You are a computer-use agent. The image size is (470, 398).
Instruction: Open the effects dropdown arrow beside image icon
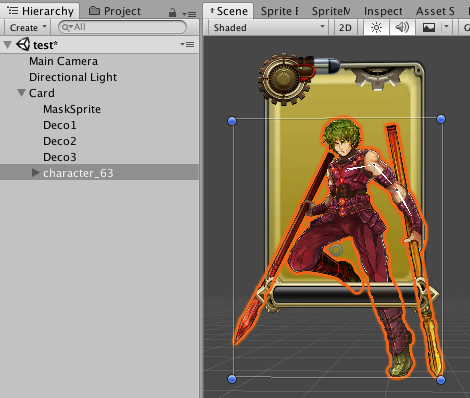click(446, 27)
